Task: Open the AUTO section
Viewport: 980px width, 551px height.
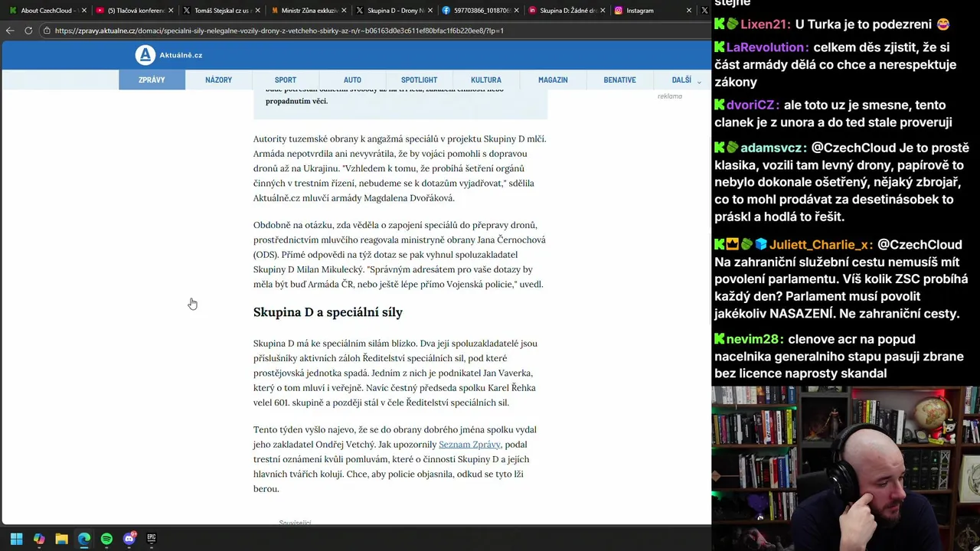Action: (x=352, y=80)
